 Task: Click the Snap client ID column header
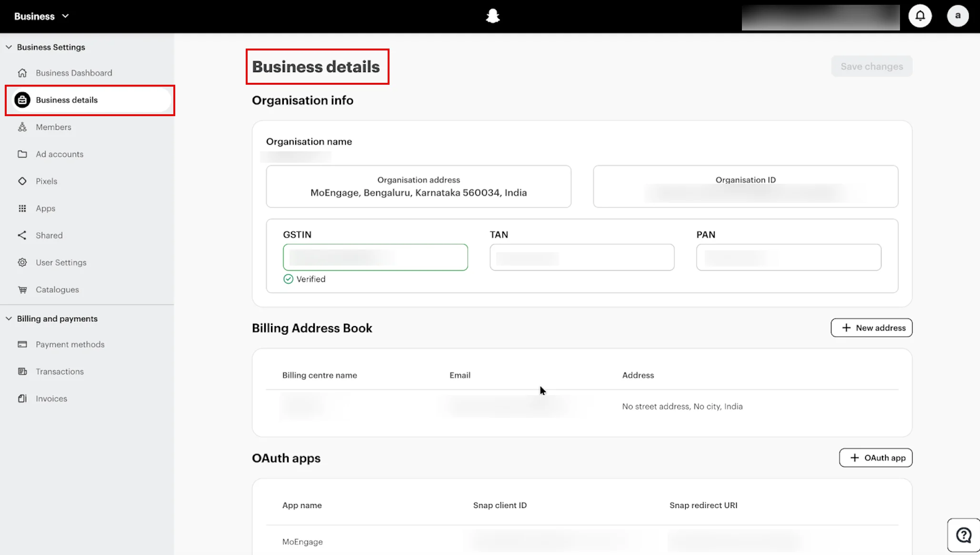(x=500, y=505)
